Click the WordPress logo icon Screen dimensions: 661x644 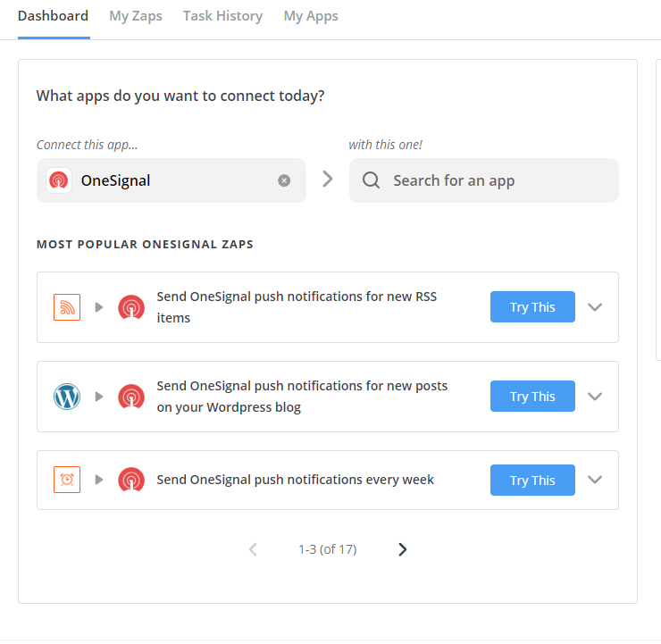pos(67,397)
